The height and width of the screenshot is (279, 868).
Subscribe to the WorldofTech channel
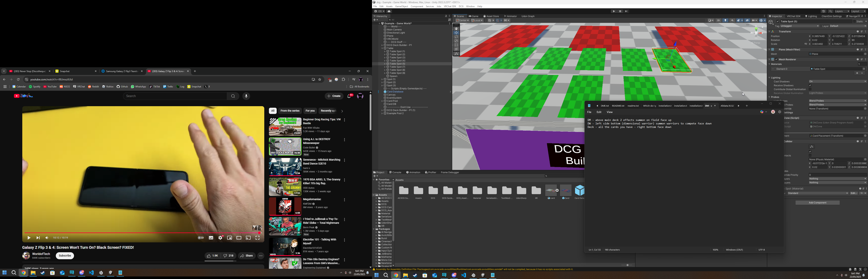coord(65,256)
